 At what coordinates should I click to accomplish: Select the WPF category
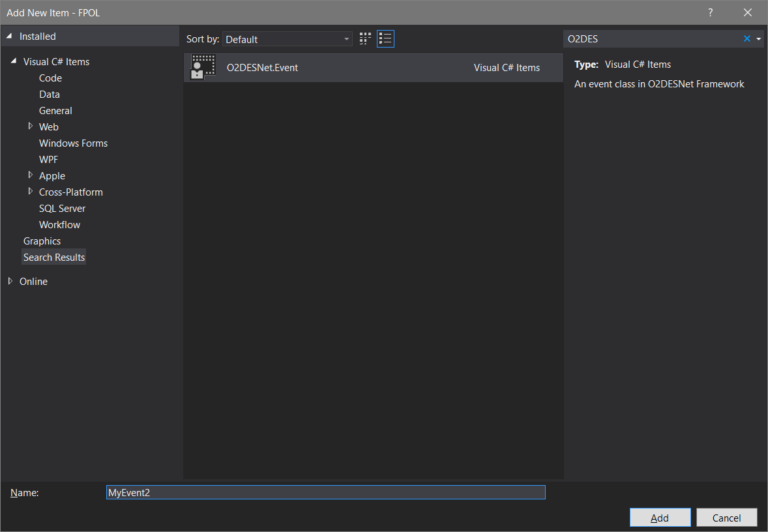click(x=48, y=159)
